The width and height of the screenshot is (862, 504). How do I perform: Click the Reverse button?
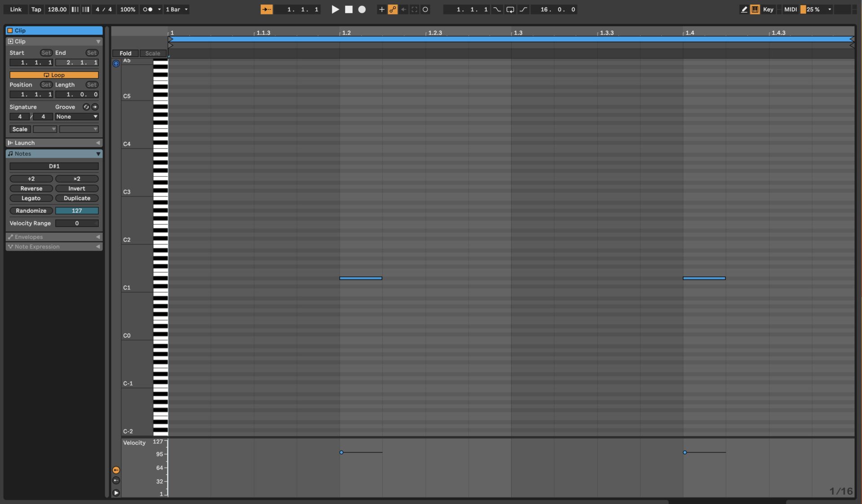(x=31, y=188)
